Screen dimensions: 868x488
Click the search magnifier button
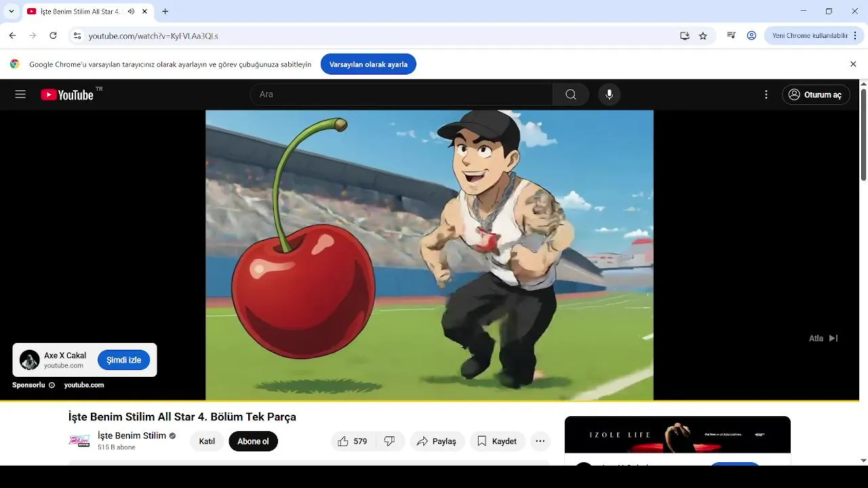click(571, 95)
